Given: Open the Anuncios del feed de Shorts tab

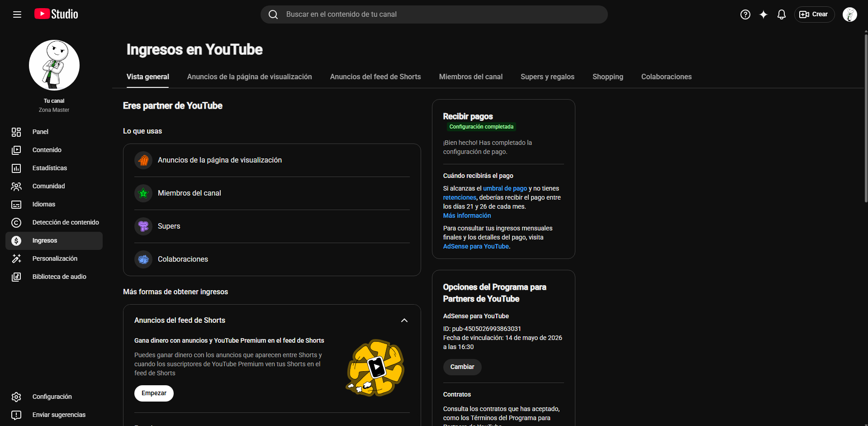Looking at the screenshot, I should click(x=375, y=77).
